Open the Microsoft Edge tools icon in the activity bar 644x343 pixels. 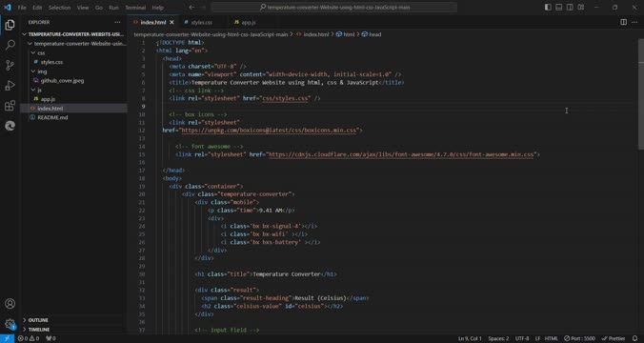point(10,126)
